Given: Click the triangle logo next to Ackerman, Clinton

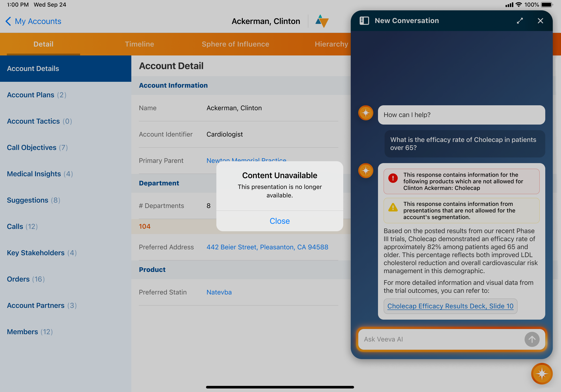Looking at the screenshot, I should [x=322, y=21].
